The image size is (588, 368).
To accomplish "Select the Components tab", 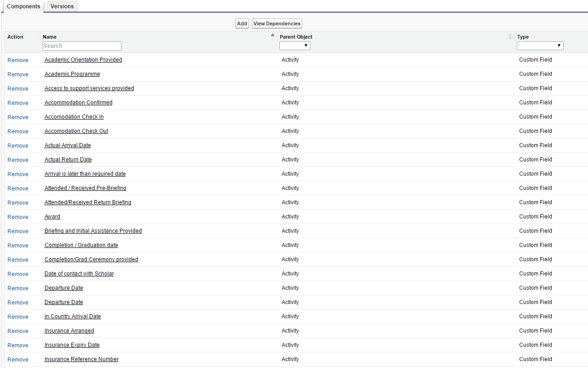I will tap(23, 6).
